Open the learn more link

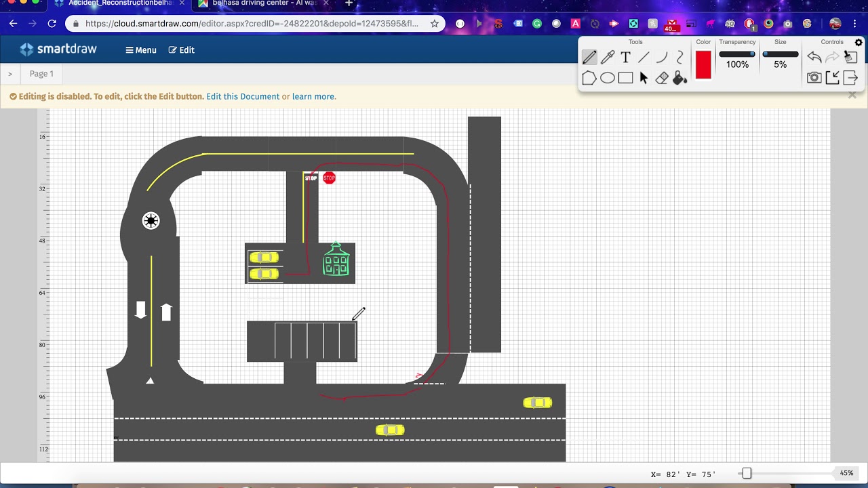313,96
